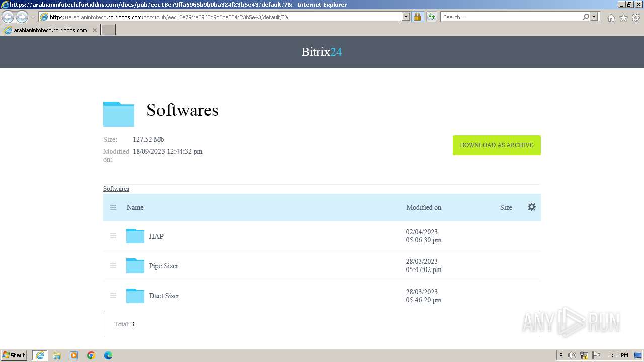The width and height of the screenshot is (644, 362).
Task: Sort by the Modified on column header
Action: (x=424, y=207)
